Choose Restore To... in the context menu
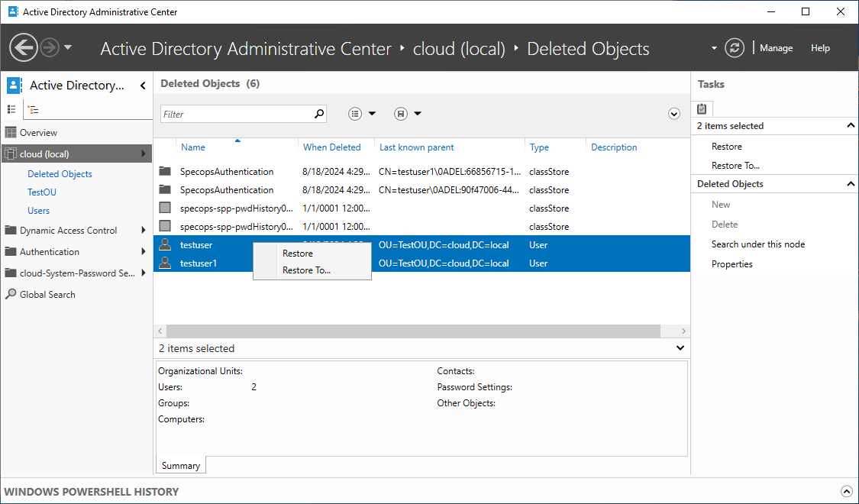The image size is (859, 504). click(306, 270)
